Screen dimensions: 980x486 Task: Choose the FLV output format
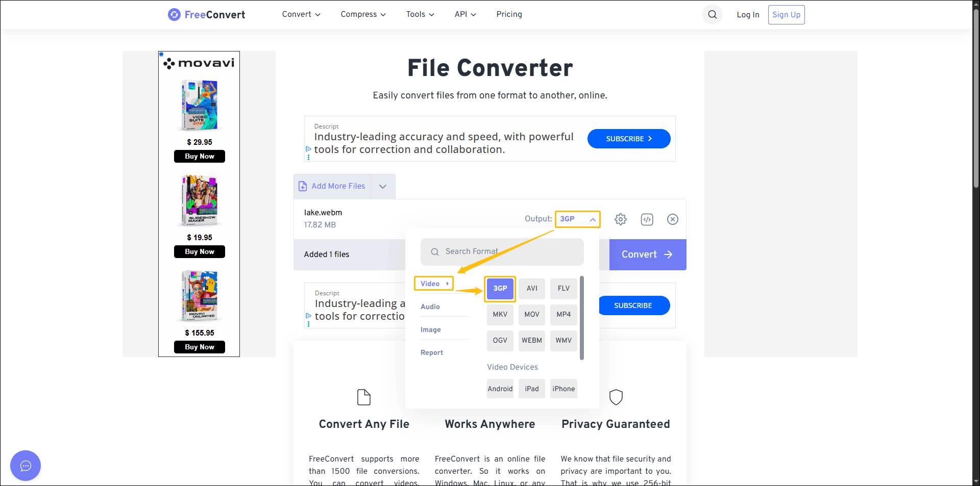point(563,289)
